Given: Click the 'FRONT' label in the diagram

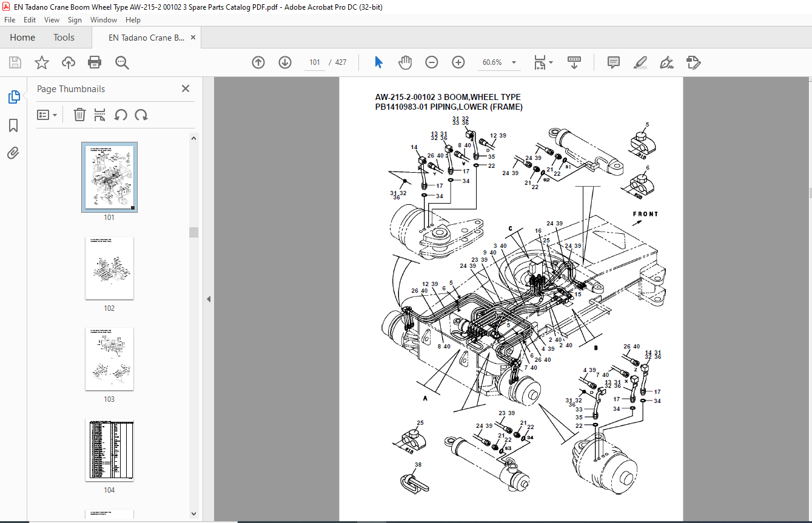Looking at the screenshot, I should pyautogui.click(x=645, y=214).
